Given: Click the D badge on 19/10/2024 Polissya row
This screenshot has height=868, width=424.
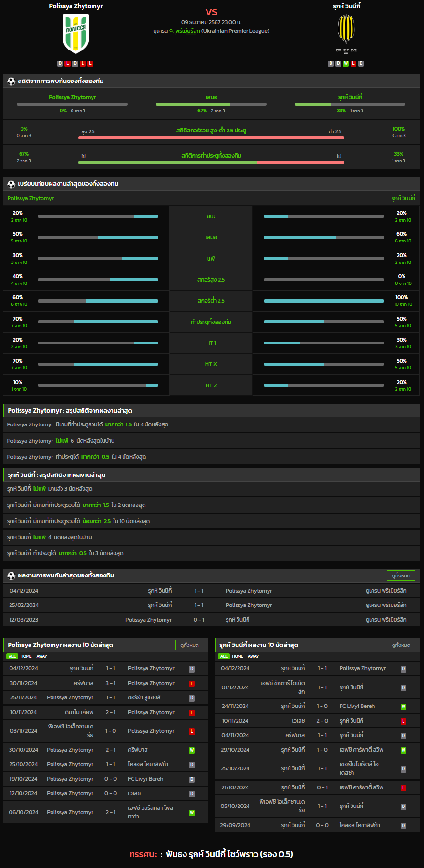Looking at the screenshot, I should coord(192,779).
